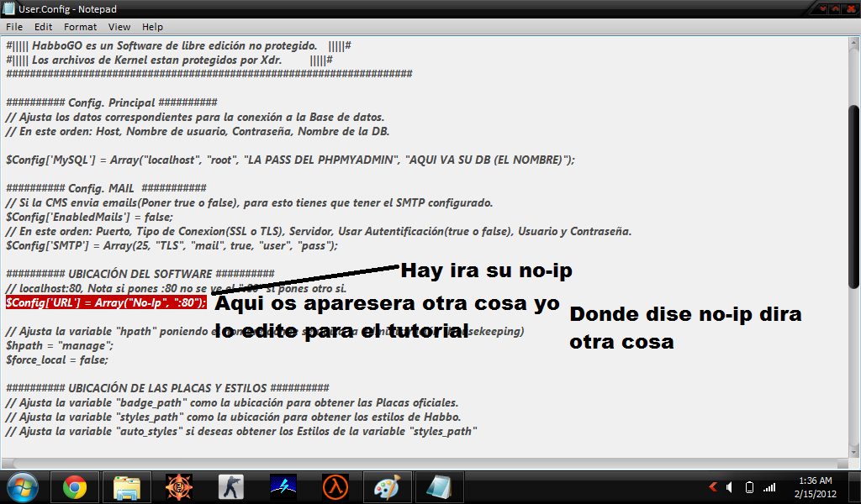Click 'En este orden: Host' comment line
The height and width of the screenshot is (504, 861).
point(197,131)
